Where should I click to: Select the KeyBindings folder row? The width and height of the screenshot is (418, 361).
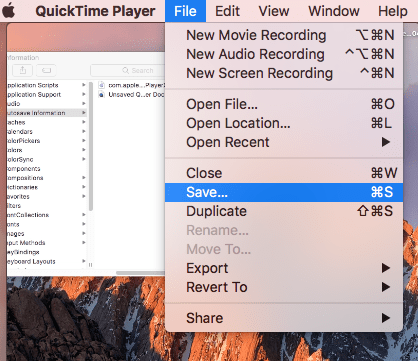click(x=46, y=252)
